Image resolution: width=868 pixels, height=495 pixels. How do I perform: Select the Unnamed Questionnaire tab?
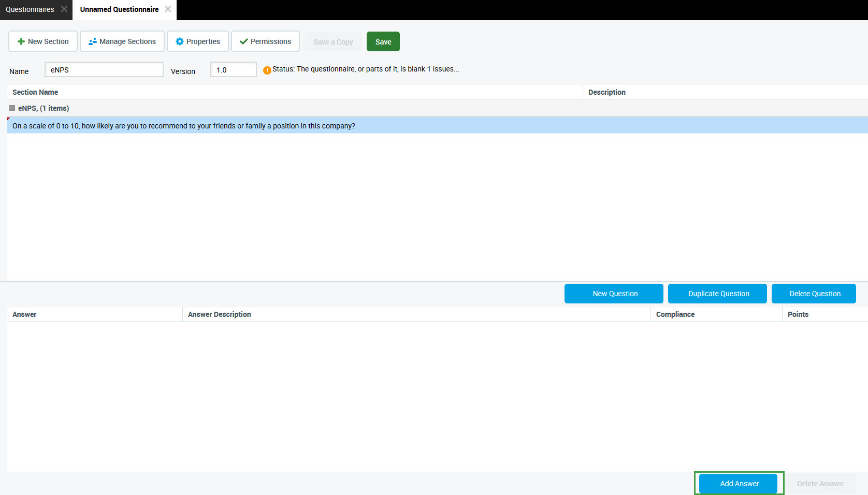point(119,9)
